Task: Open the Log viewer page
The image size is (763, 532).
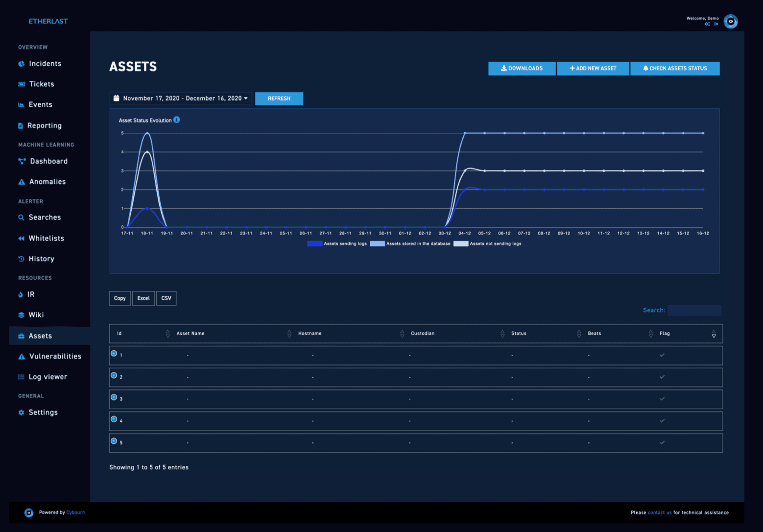Action: pos(48,377)
